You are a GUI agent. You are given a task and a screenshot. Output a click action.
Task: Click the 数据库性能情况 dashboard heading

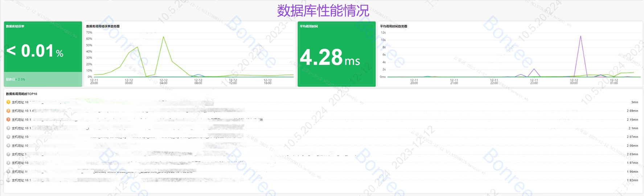click(x=323, y=11)
